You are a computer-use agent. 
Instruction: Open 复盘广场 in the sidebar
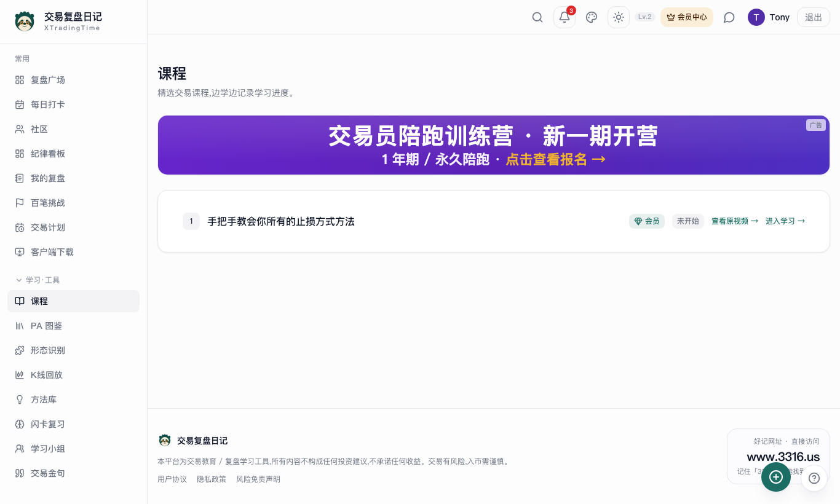(x=73, y=80)
